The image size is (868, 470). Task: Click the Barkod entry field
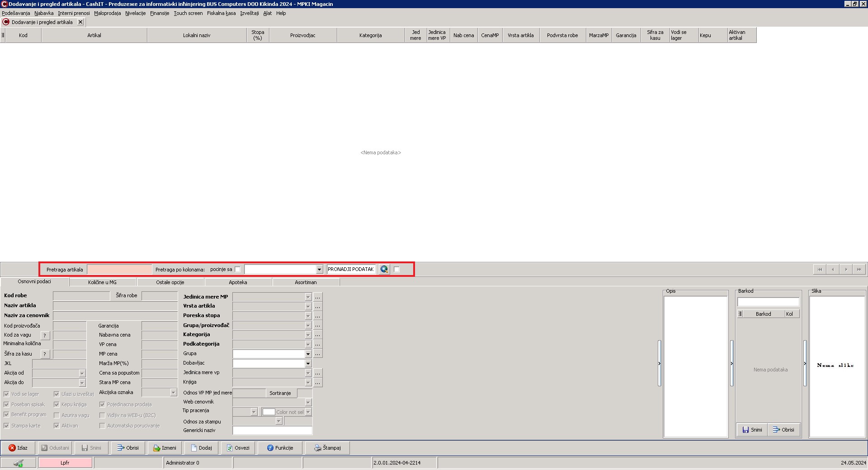[x=769, y=302]
